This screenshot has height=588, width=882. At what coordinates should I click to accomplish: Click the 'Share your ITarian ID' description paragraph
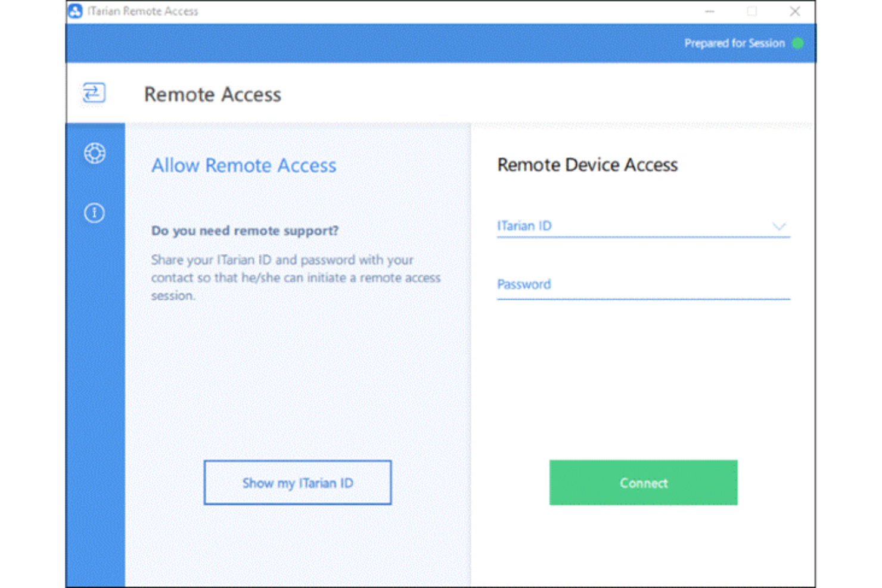click(x=295, y=278)
